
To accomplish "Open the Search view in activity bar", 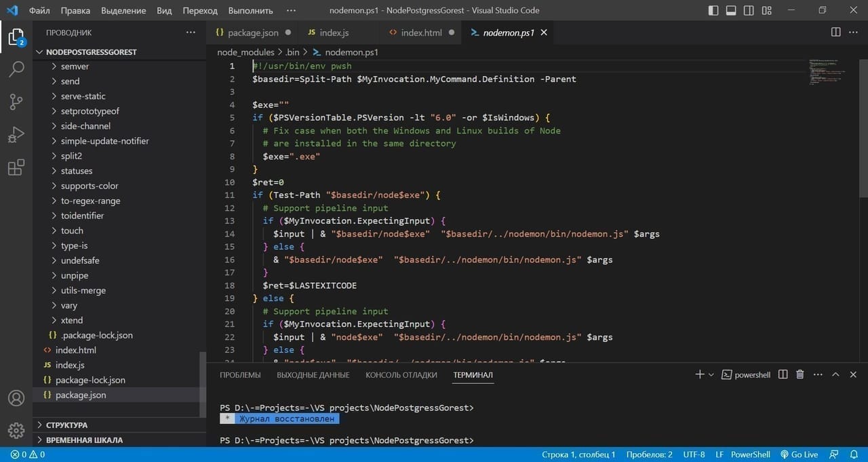I will (x=16, y=69).
